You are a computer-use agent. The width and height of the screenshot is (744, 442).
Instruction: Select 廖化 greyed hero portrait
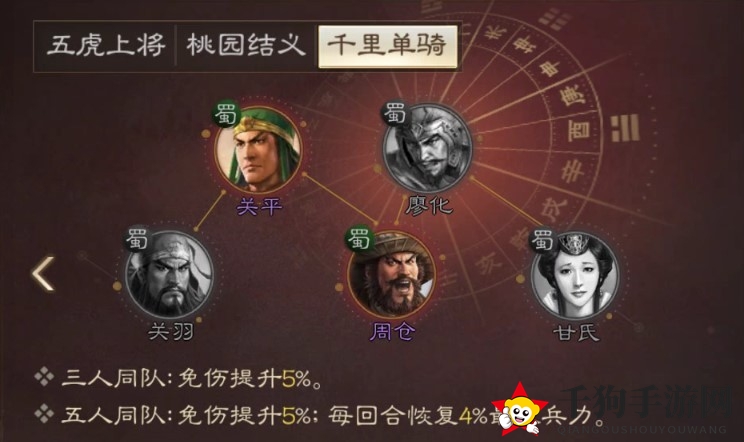tap(428, 147)
